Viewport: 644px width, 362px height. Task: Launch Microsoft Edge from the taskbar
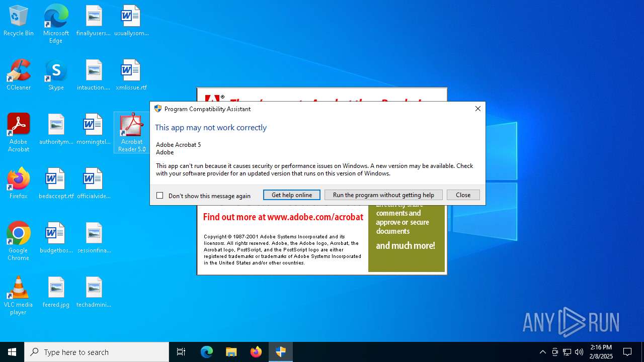pos(207,352)
